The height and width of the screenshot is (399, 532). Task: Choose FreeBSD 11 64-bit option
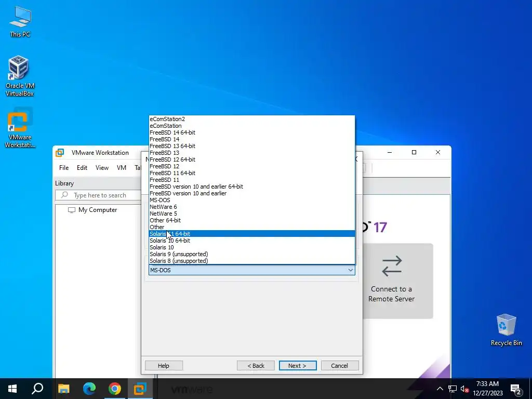(x=252, y=173)
